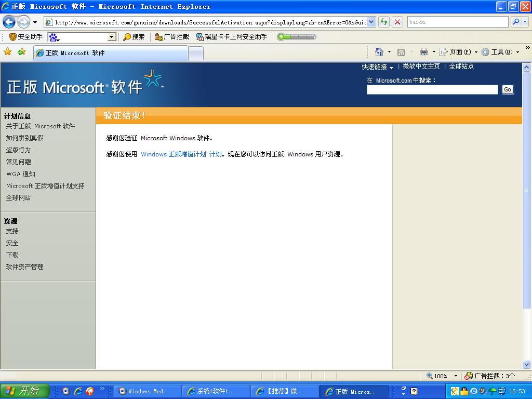Click the Refresh page icon

click(x=384, y=22)
